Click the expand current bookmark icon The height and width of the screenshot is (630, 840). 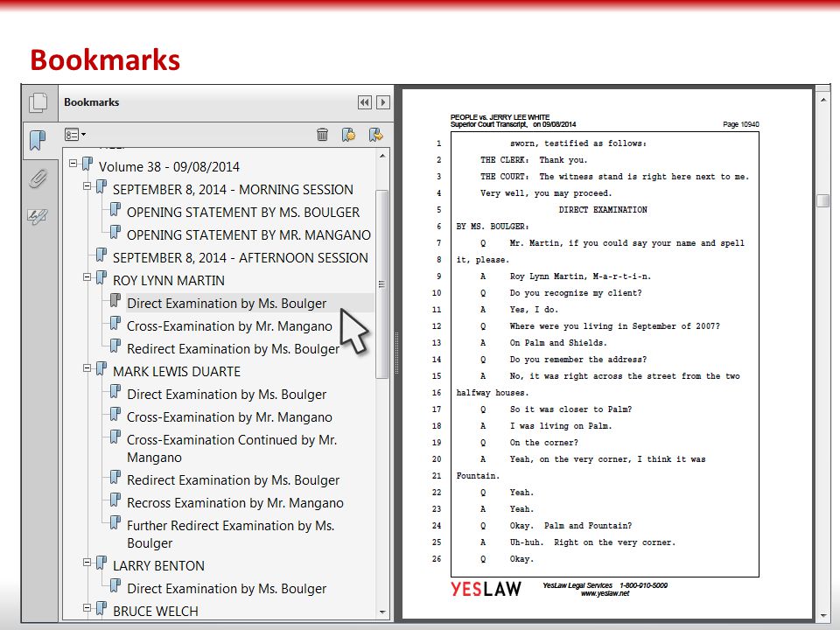click(376, 135)
